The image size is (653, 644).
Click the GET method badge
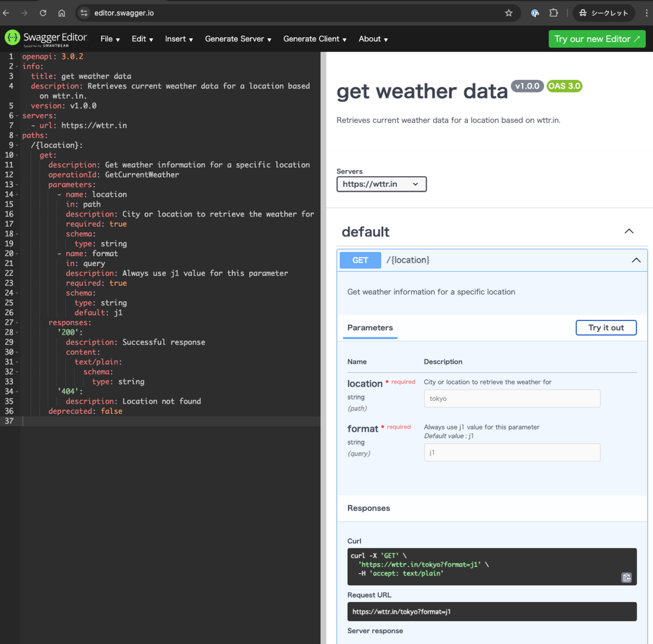360,261
